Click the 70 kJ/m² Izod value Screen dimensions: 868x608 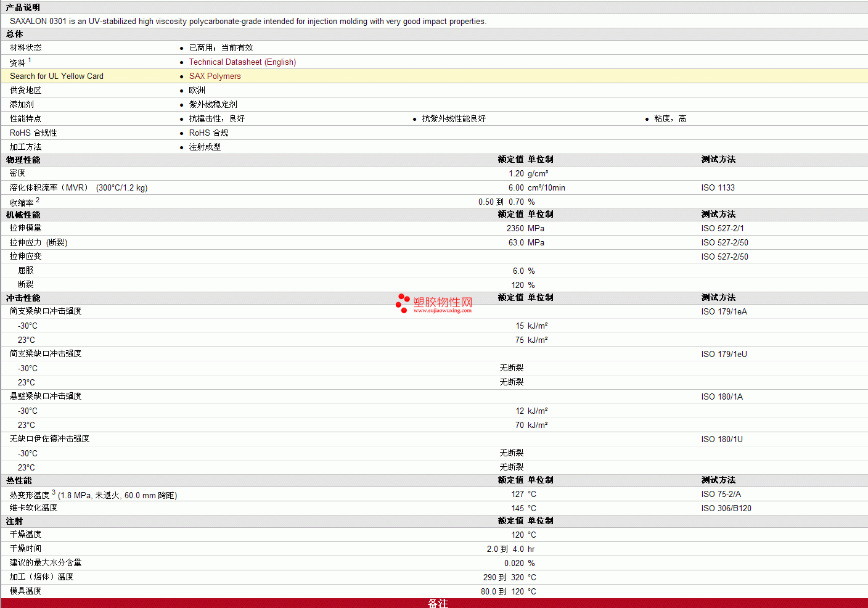[x=531, y=425]
